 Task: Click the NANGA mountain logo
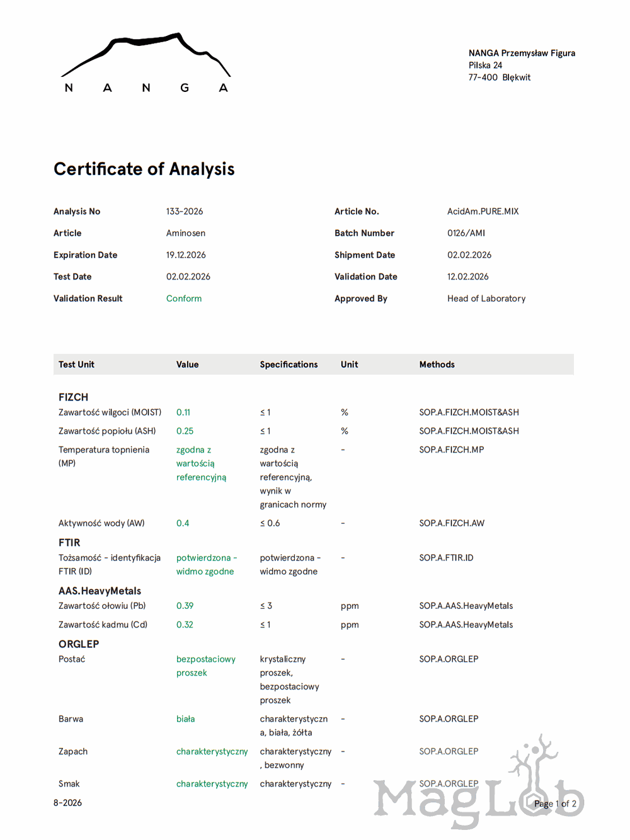146,63
